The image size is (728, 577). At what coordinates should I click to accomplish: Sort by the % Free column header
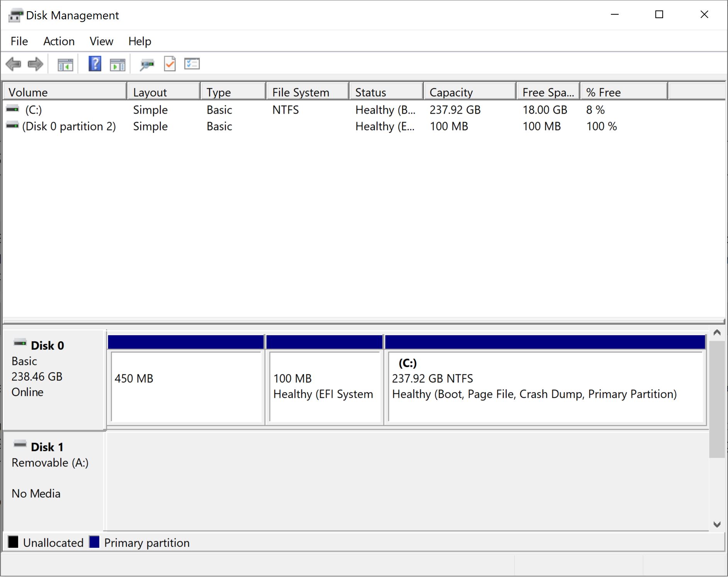coord(624,92)
